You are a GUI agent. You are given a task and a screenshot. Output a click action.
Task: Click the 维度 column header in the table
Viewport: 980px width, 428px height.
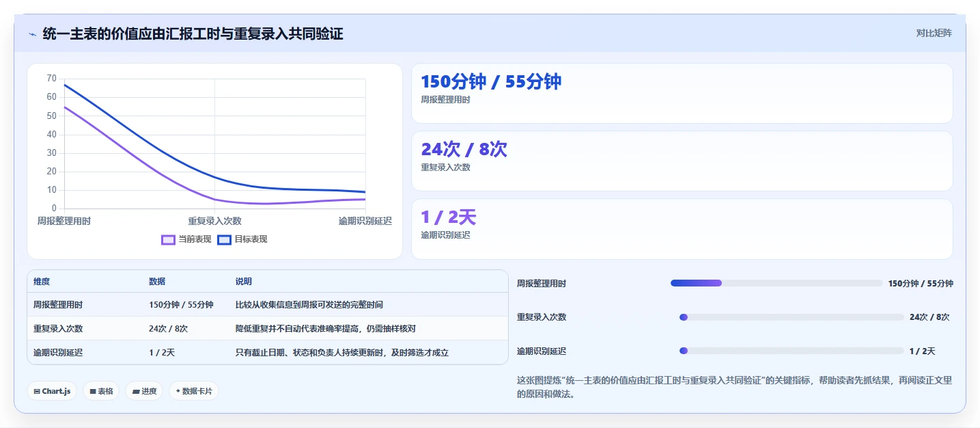click(42, 282)
